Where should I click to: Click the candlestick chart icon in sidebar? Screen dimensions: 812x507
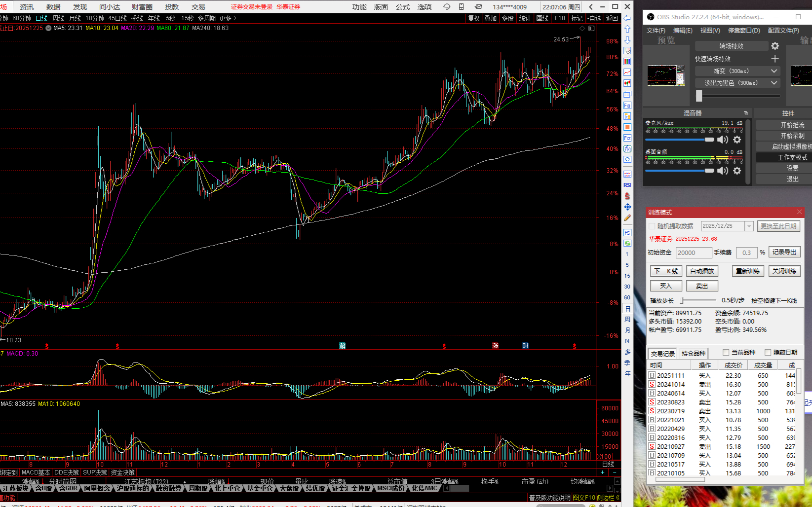[x=627, y=83]
